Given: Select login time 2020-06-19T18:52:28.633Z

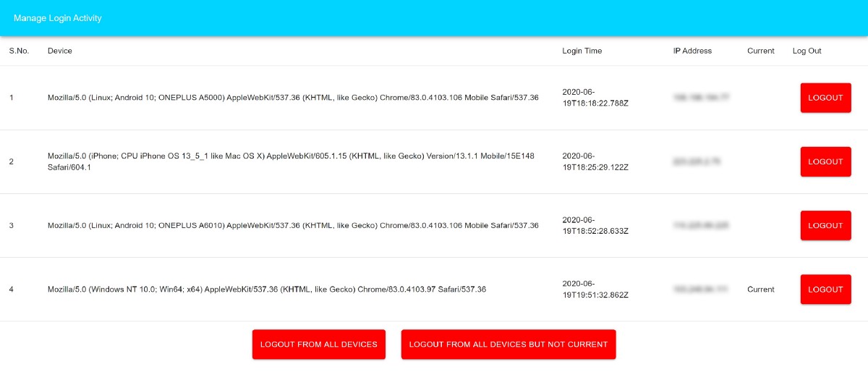Looking at the screenshot, I should coord(595,225).
